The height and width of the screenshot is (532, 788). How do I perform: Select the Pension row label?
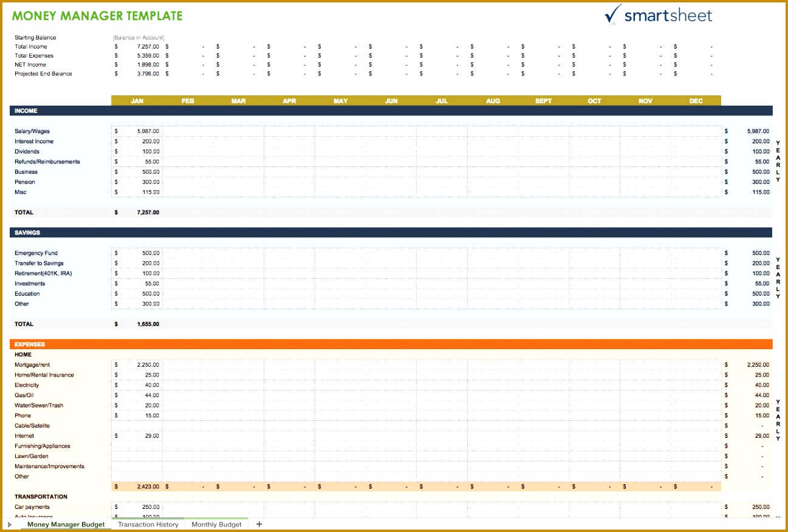[x=25, y=182]
